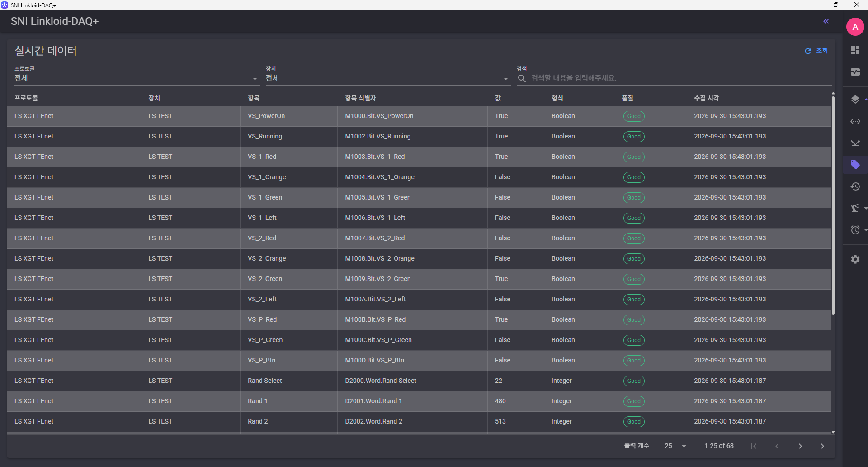868x467 pixels.
Task: Click the table vertical scrollbar
Action: 833,204
